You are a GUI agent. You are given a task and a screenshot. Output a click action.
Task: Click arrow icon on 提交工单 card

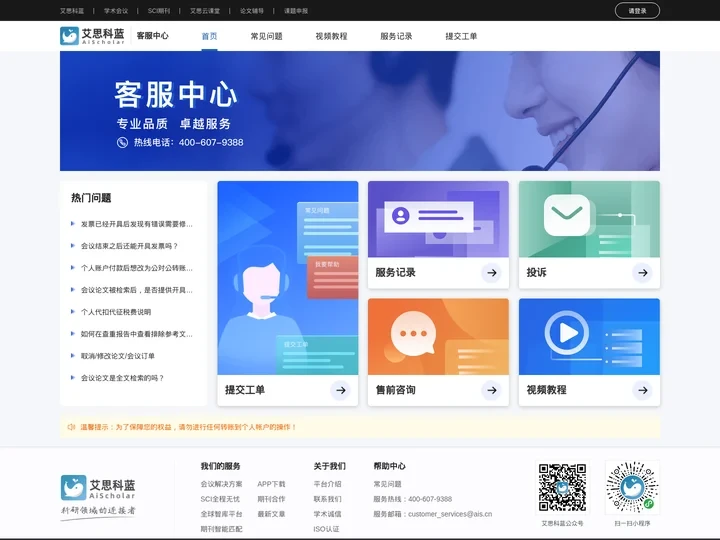click(340, 390)
